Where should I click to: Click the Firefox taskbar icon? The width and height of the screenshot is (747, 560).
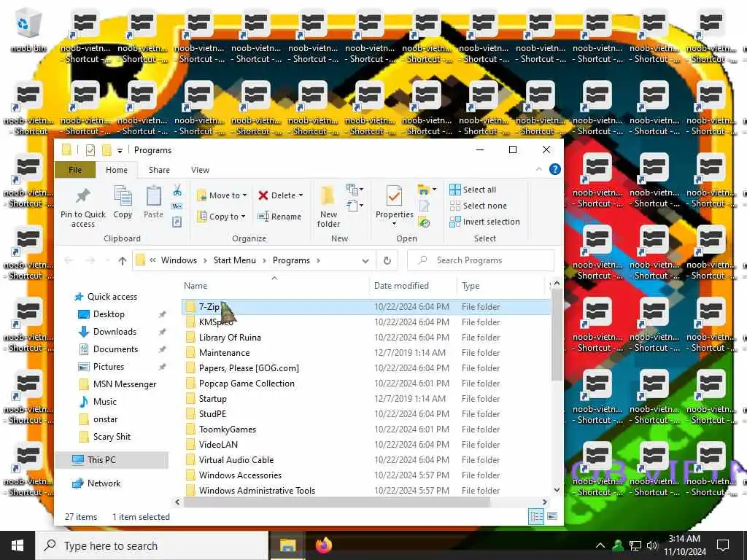point(323,545)
